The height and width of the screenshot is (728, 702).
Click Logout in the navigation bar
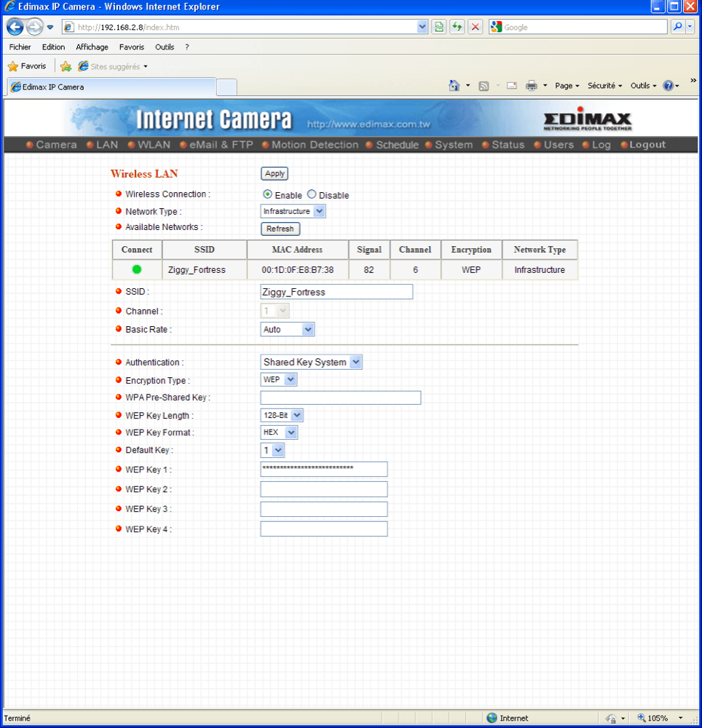643,145
